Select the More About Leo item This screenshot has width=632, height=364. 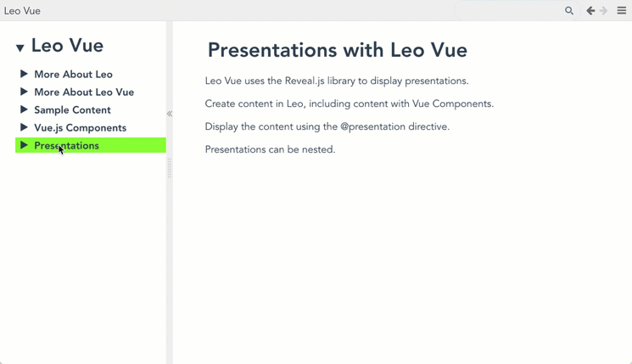pyautogui.click(x=73, y=75)
